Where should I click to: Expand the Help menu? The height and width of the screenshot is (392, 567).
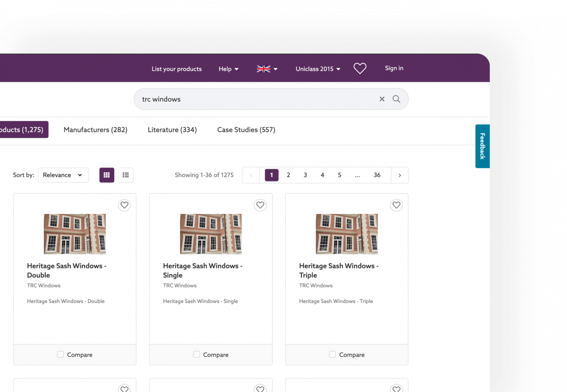pyautogui.click(x=228, y=69)
